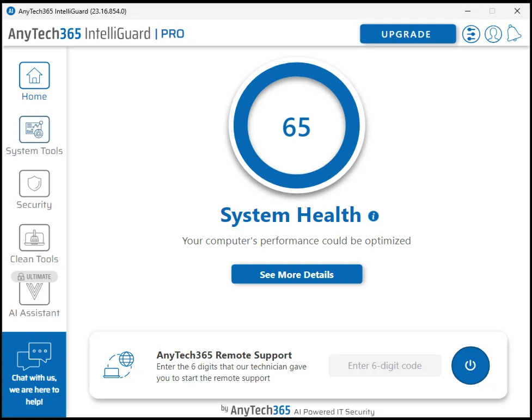Click the AnyTech365 IntelliGuard logo text
The width and height of the screenshot is (532, 420).
(79, 34)
